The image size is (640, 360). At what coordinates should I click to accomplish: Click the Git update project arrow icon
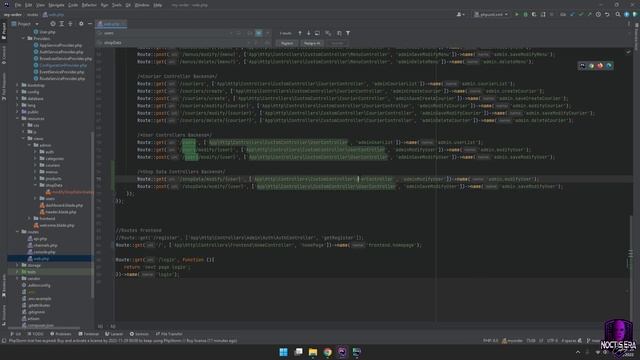(572, 14)
